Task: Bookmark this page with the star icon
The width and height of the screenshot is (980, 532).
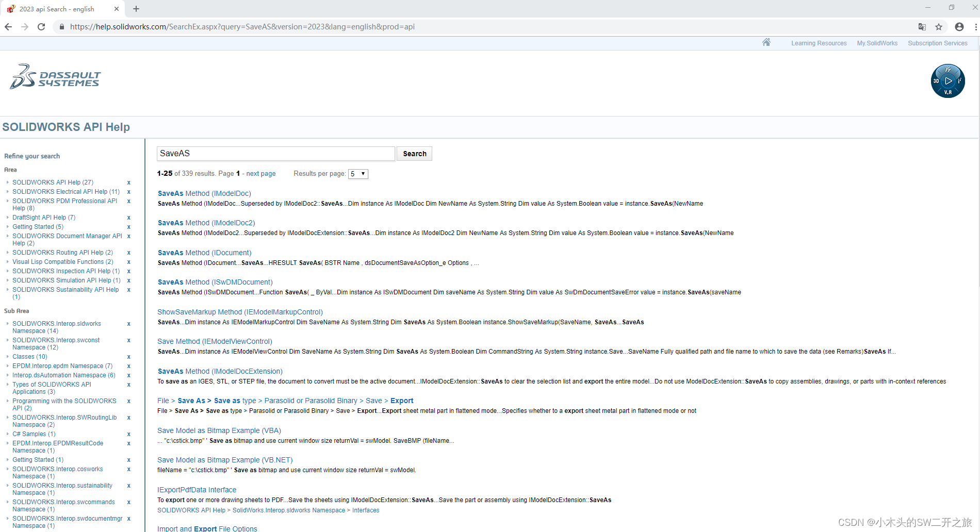Action: click(939, 27)
